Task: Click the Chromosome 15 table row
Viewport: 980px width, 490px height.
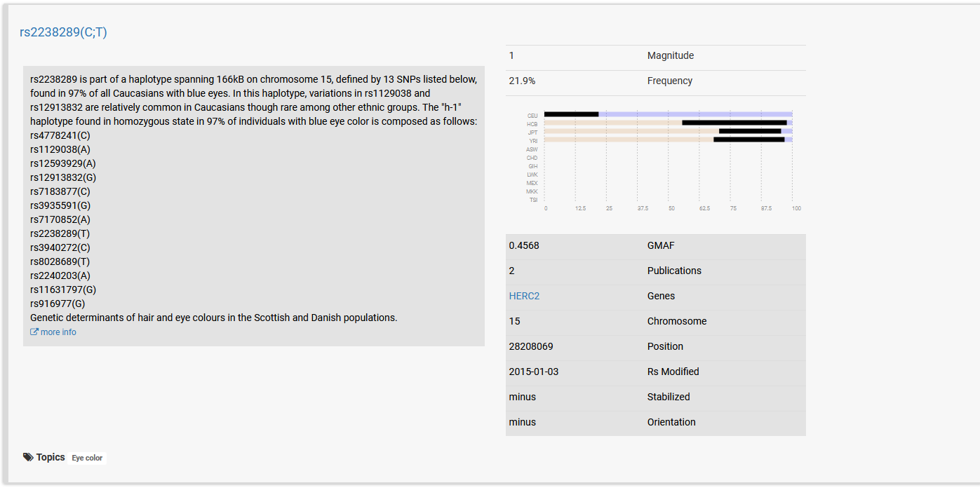Action: pos(656,321)
